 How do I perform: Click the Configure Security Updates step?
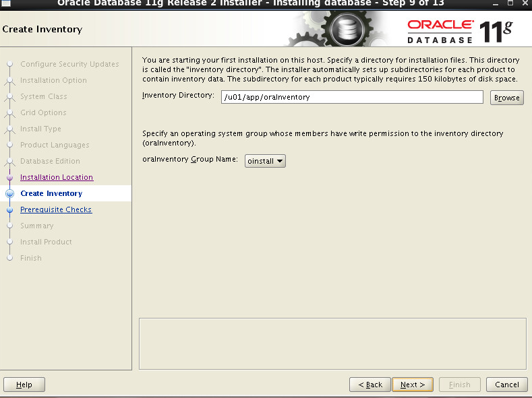(69, 64)
